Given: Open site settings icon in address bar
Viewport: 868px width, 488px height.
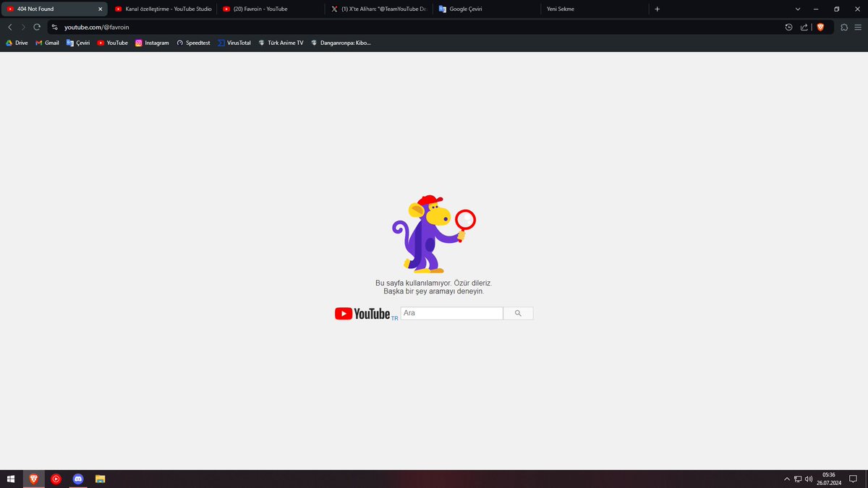Looking at the screenshot, I should (54, 27).
